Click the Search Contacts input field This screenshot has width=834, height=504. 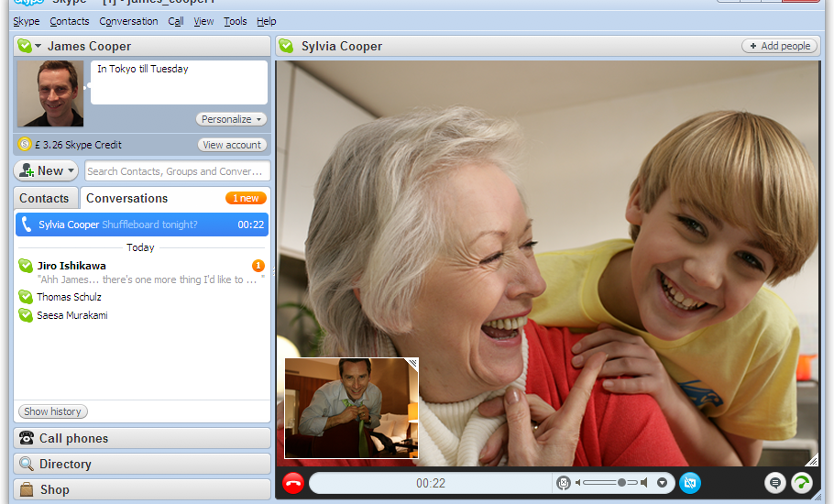pyautogui.click(x=178, y=171)
